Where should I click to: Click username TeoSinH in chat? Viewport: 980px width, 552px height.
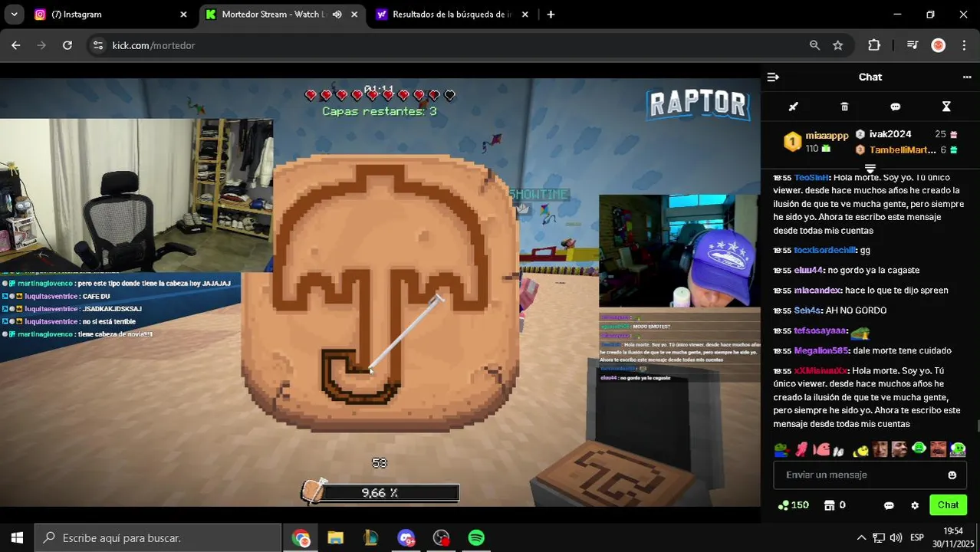click(x=811, y=177)
